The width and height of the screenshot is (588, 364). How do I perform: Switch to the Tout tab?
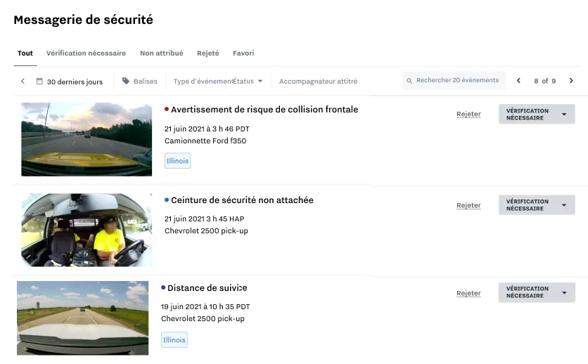coord(25,53)
